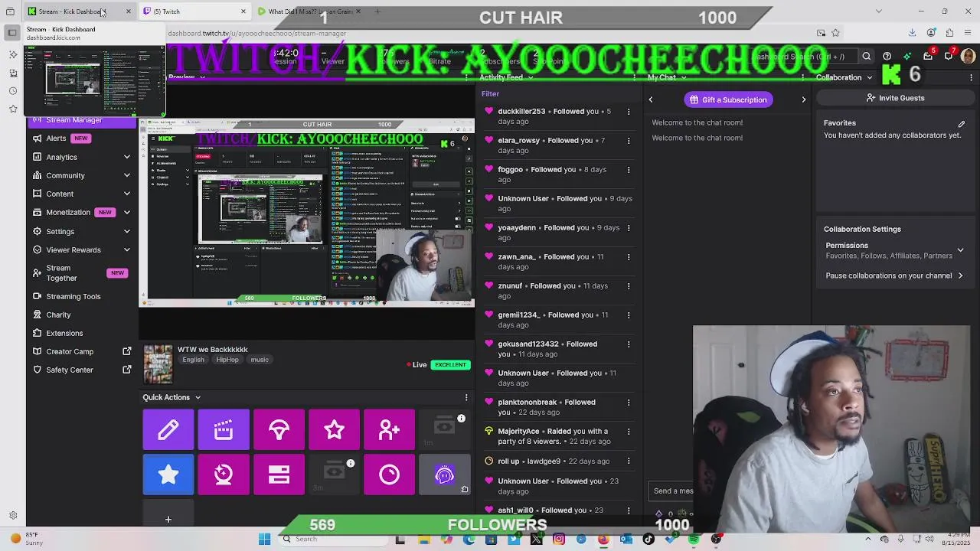
Task: Click the webcam sparkle quick action tile
Action: coord(224,474)
